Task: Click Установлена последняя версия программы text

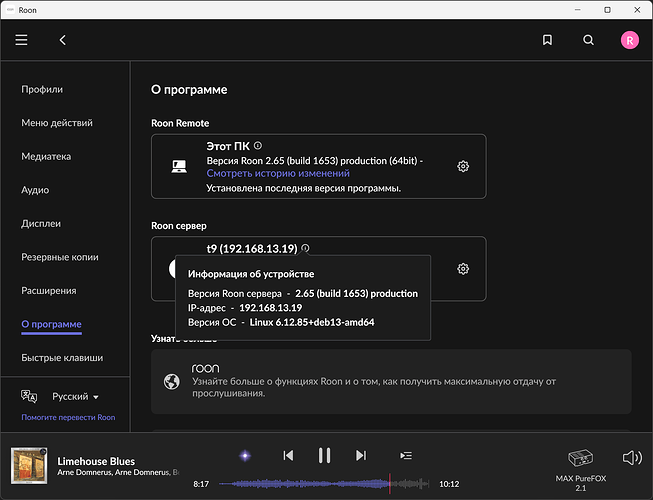Action: click(x=304, y=188)
